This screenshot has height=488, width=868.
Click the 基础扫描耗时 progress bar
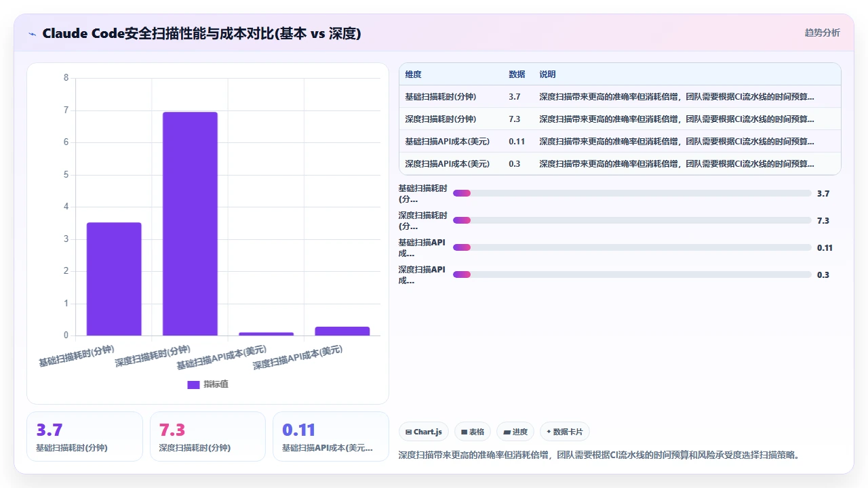point(632,193)
